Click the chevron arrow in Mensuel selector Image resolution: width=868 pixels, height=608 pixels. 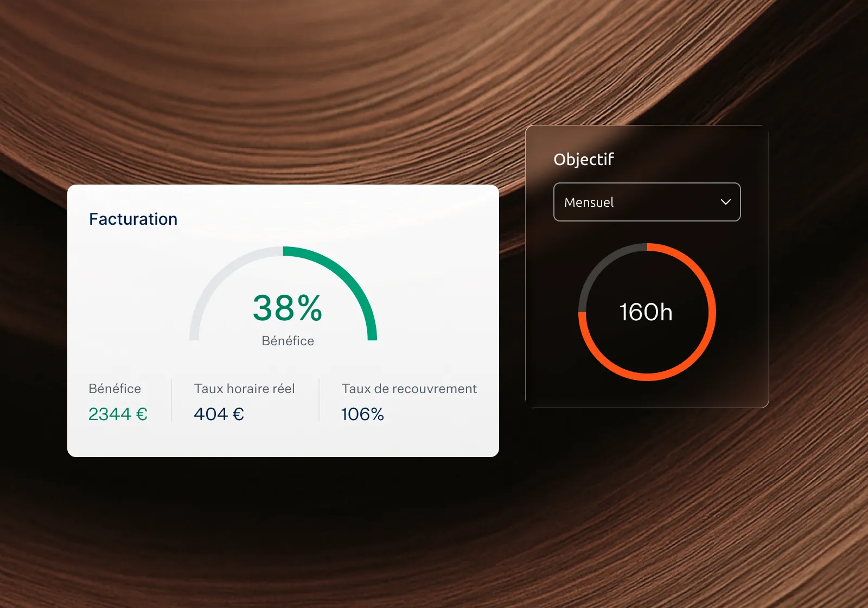[x=725, y=202]
